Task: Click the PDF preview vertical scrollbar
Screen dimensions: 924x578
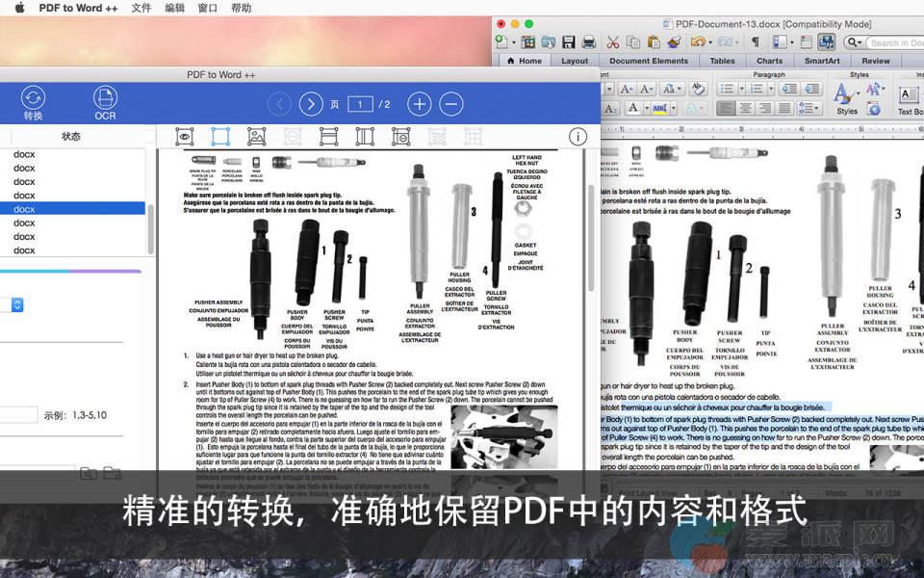Action: tap(591, 241)
